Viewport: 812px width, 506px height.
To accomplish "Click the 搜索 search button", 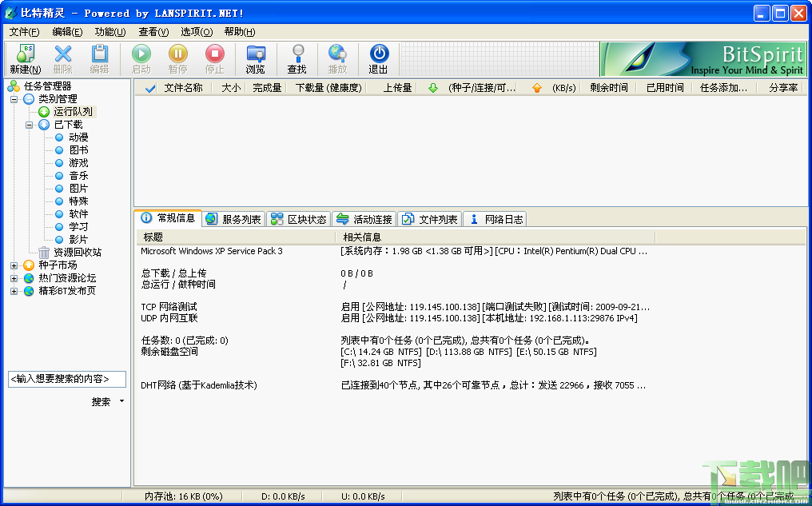I will coord(101,402).
